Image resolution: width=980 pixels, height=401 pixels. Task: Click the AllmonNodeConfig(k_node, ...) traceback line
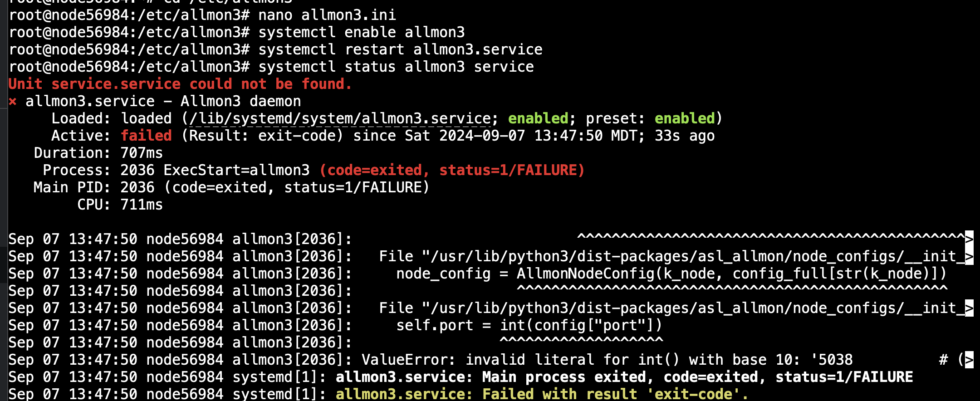coord(671,274)
